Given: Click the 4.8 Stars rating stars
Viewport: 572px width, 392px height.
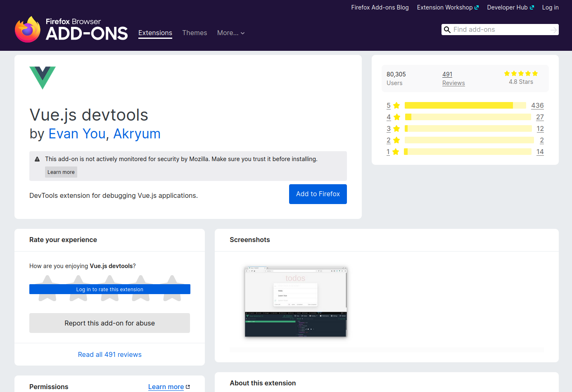Looking at the screenshot, I should click(521, 74).
